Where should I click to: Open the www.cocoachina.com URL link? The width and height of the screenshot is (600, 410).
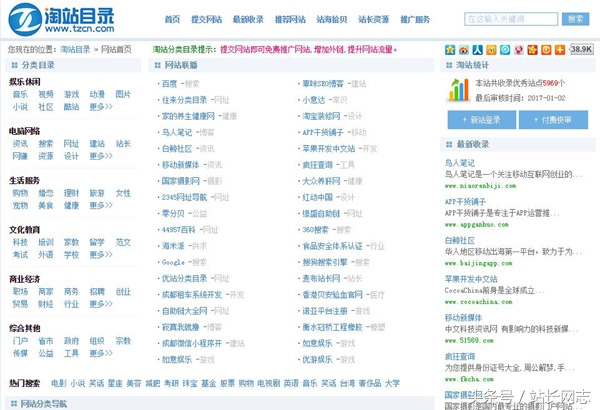(478, 302)
